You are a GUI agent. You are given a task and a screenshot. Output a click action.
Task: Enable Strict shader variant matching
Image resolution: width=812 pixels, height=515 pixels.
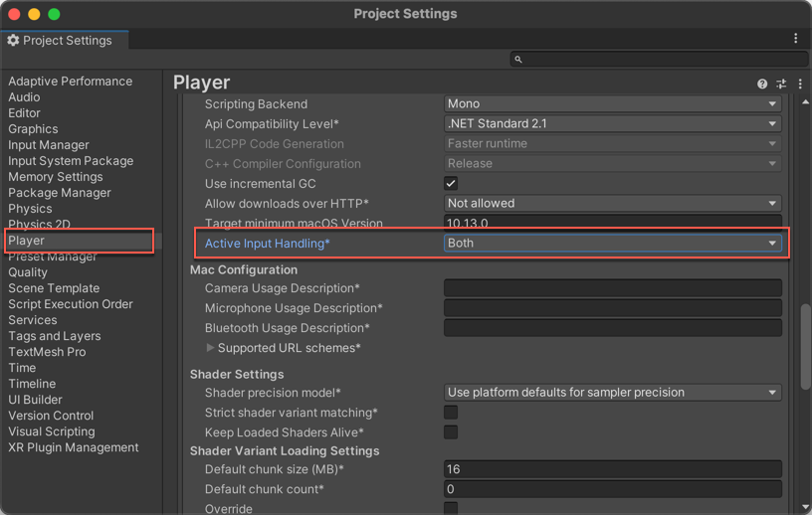point(451,413)
